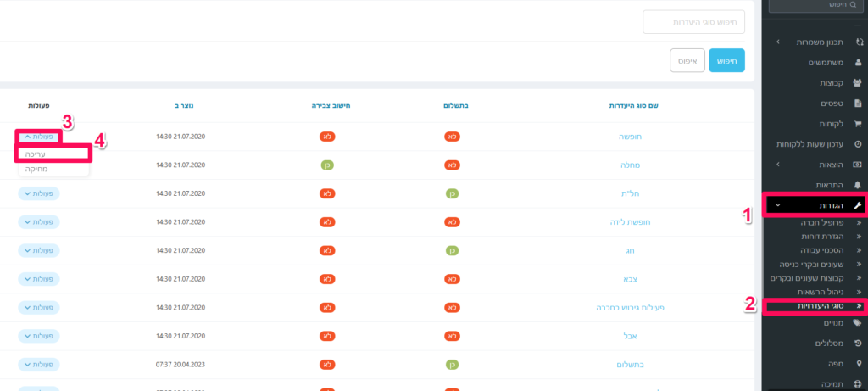
Task: Click the groups (קבוצות) people icon
Action: (x=858, y=82)
